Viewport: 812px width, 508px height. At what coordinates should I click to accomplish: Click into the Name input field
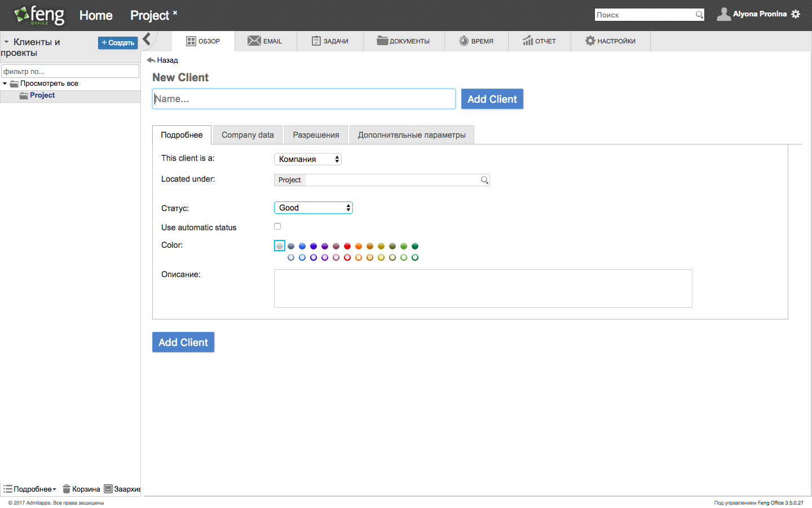pyautogui.click(x=304, y=99)
